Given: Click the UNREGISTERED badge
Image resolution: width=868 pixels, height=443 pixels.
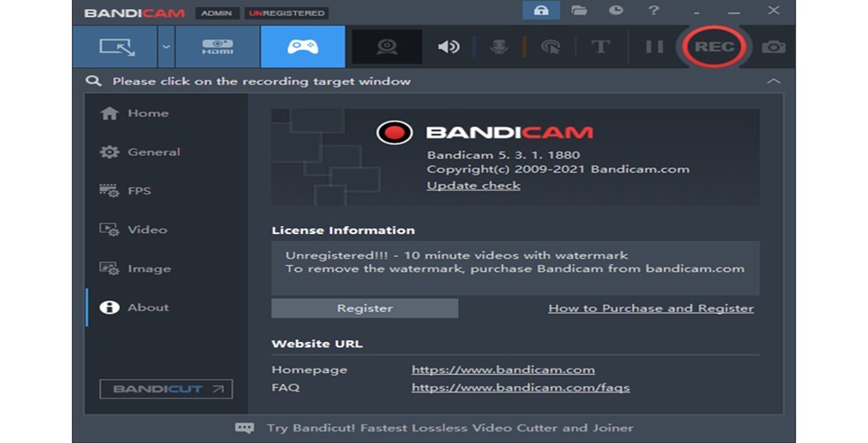Looking at the screenshot, I should tap(286, 13).
